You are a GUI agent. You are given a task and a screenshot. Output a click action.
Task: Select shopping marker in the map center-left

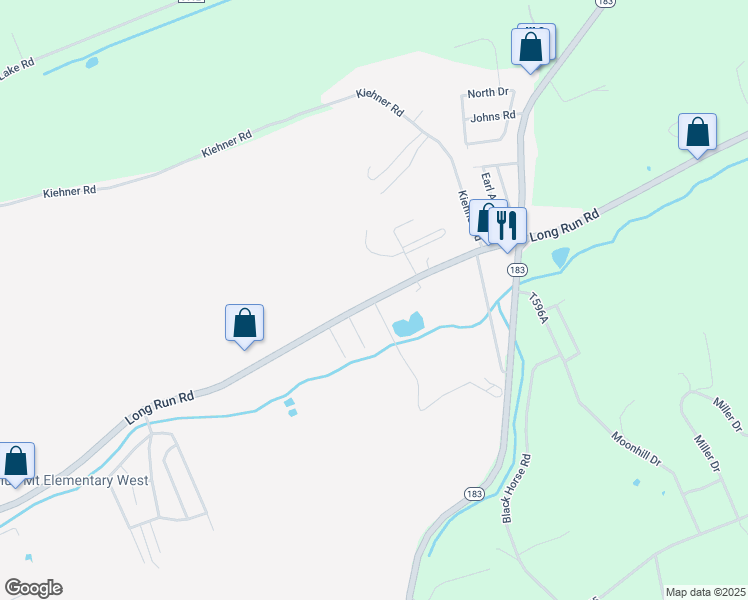click(244, 325)
